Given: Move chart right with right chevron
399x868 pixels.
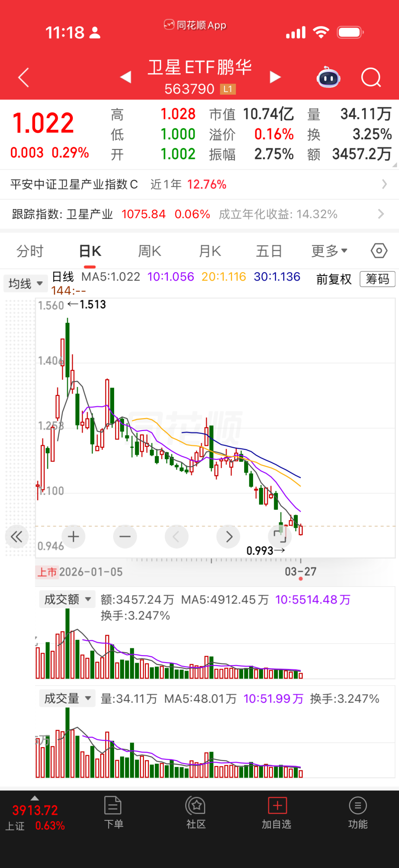Looking at the screenshot, I should click(228, 536).
